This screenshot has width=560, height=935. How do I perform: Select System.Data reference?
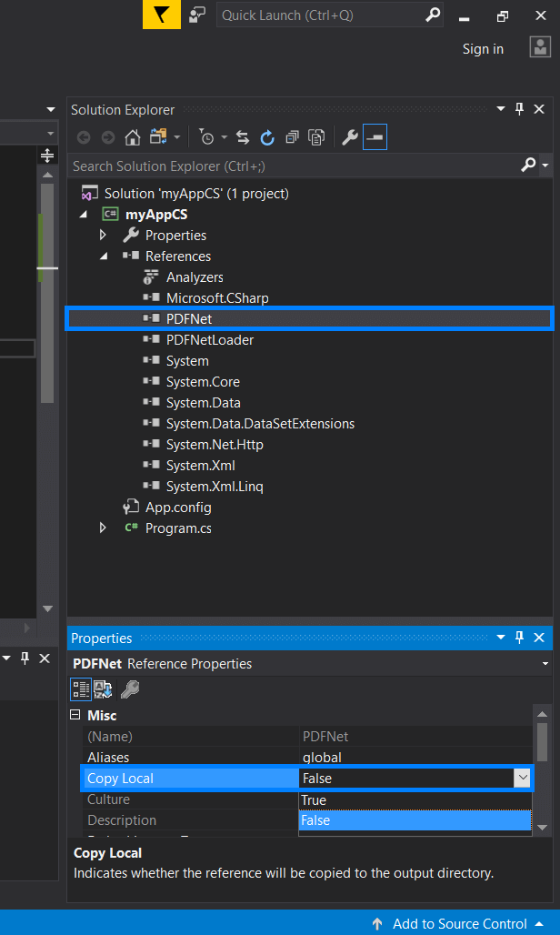(x=203, y=403)
